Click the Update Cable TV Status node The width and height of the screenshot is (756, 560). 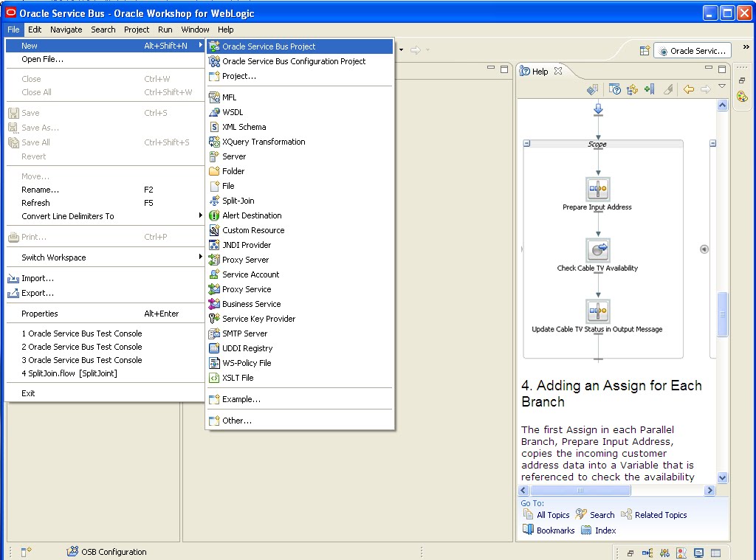[598, 311]
